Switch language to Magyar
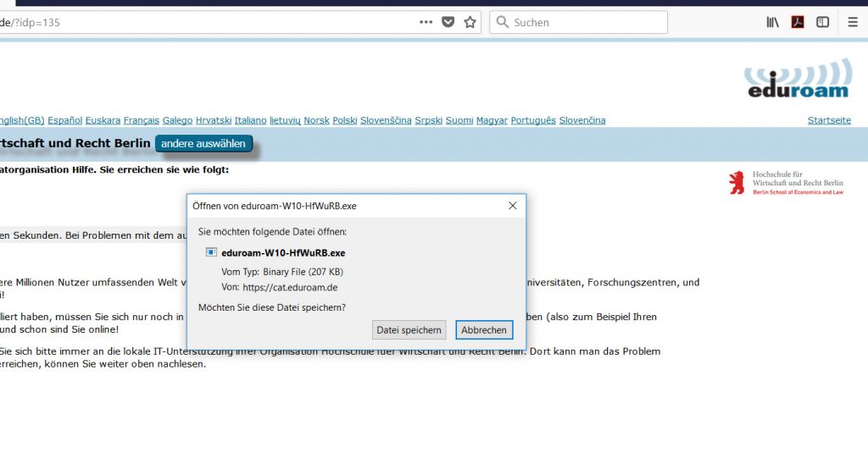This screenshot has width=868, height=453. coord(492,120)
